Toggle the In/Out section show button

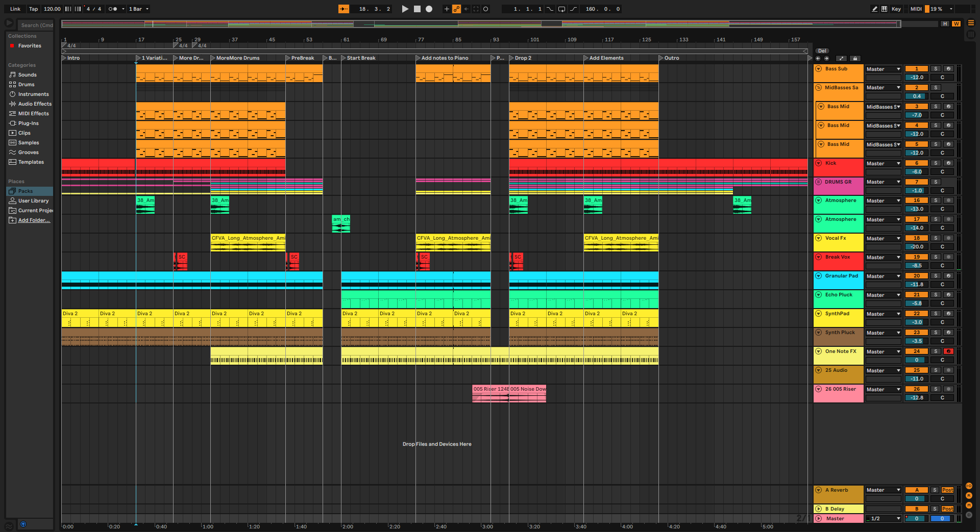969,486
